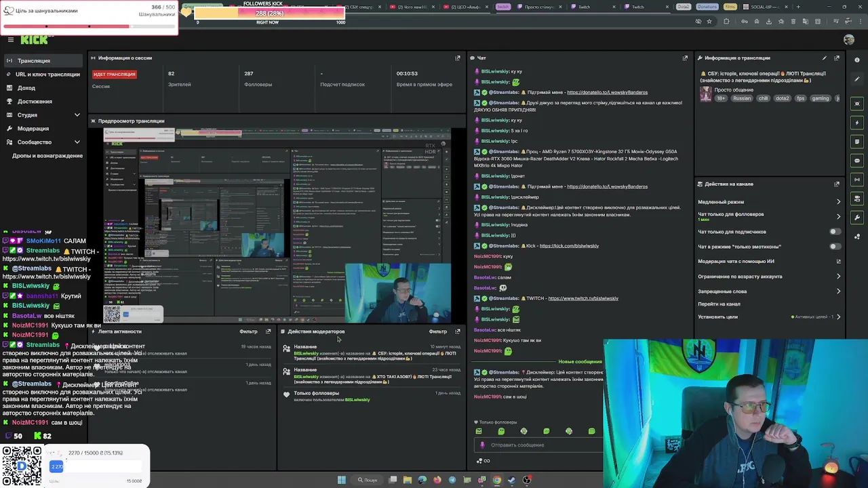The height and width of the screenshot is (488, 868).
Task: Click the Kick logo
Action: [34, 40]
